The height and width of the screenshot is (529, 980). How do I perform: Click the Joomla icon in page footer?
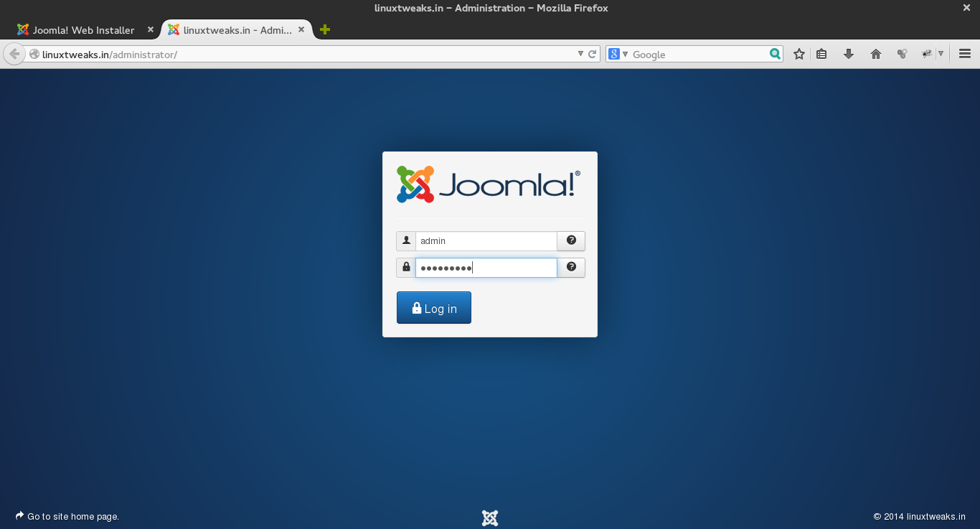pos(490,518)
